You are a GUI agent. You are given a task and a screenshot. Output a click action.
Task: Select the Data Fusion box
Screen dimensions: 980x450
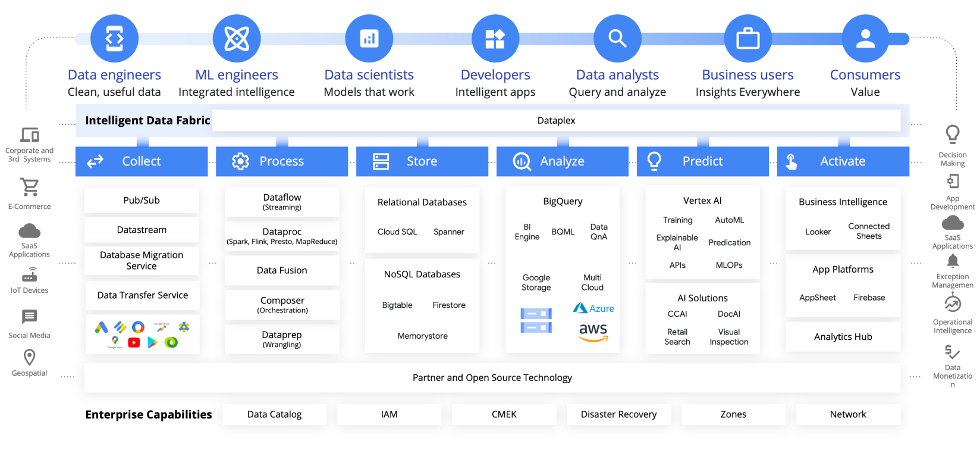coord(282,270)
